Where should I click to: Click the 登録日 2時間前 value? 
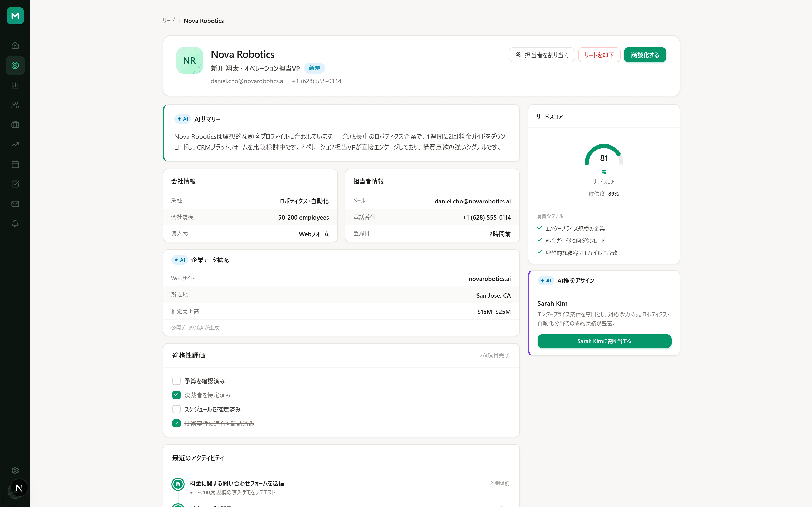pos(500,234)
